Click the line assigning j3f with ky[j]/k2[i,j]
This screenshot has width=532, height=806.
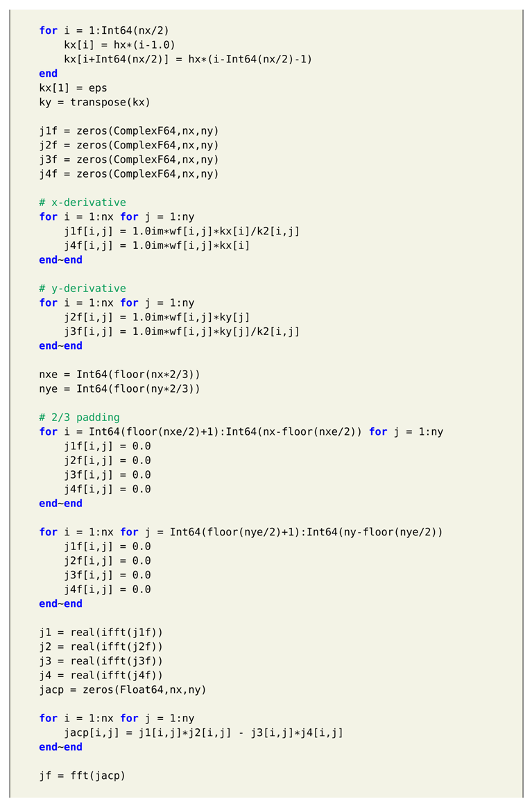coord(182,332)
